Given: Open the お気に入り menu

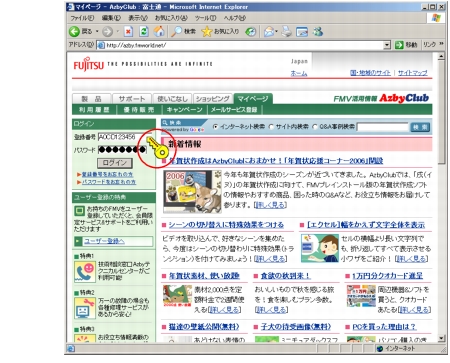Looking at the screenshot, I should (171, 18).
